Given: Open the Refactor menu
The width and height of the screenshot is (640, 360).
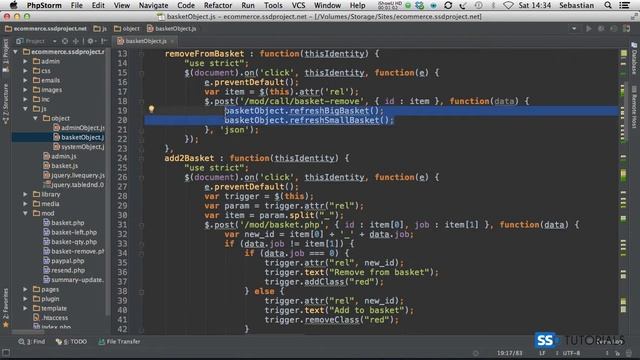Looking at the screenshot, I should click(218, 5).
